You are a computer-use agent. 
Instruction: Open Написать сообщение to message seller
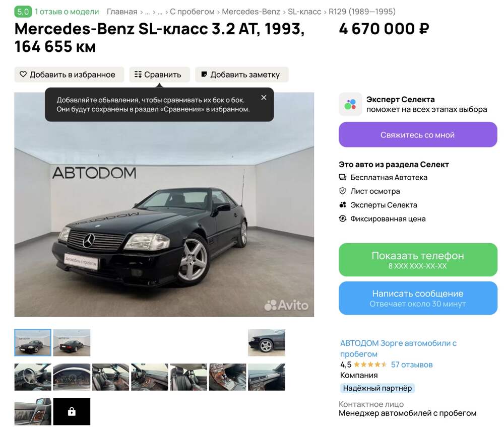click(x=418, y=298)
